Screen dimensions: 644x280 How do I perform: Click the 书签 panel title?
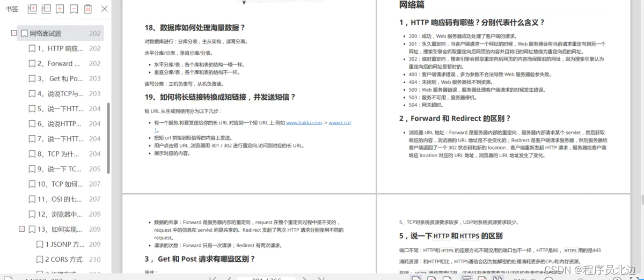coord(12,9)
